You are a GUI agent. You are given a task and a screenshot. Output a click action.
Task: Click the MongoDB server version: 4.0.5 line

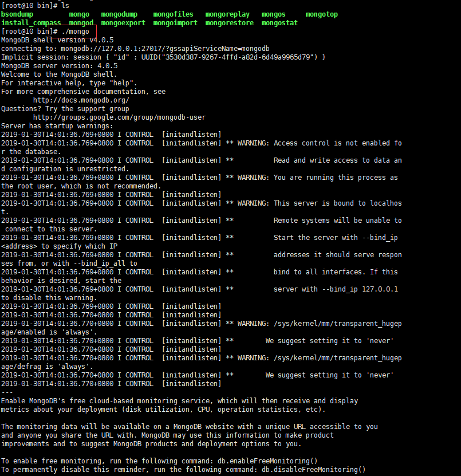tap(59, 66)
